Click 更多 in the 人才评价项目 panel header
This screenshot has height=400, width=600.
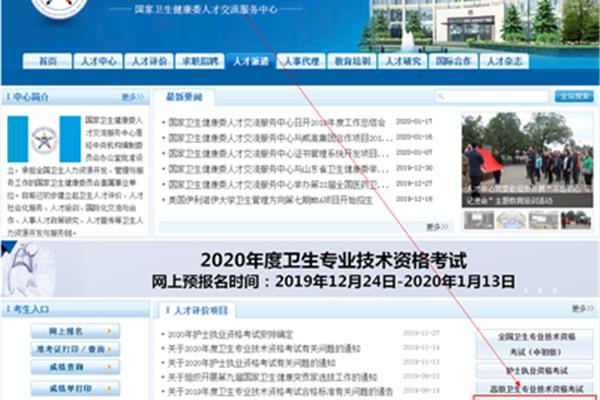[582, 309]
